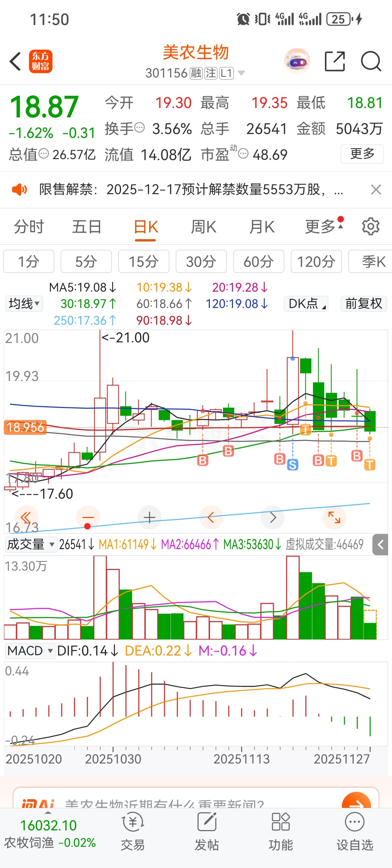Move chart right with single arrow
The image size is (392, 868).
[273, 517]
